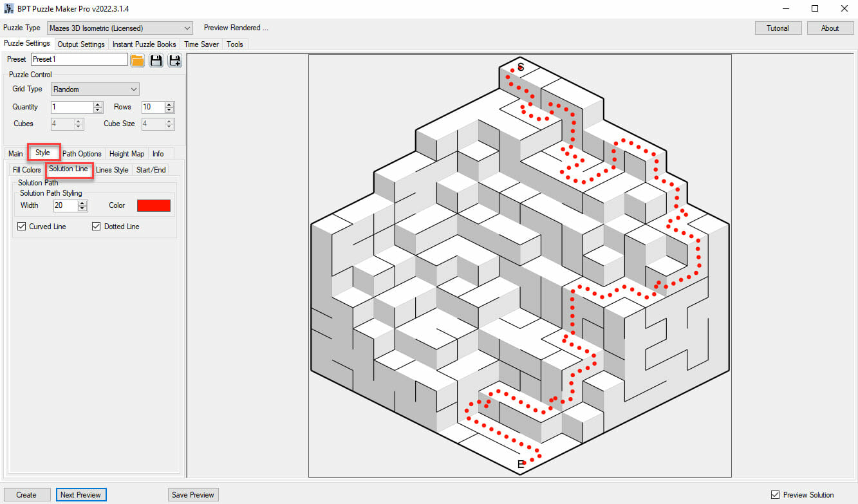Switch to the Output Settings tab
858x504 pixels.
(x=80, y=44)
